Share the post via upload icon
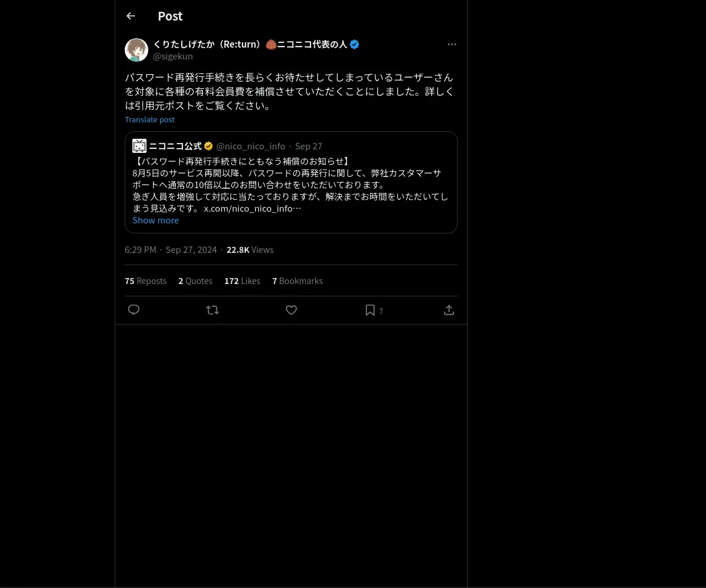 tap(449, 310)
